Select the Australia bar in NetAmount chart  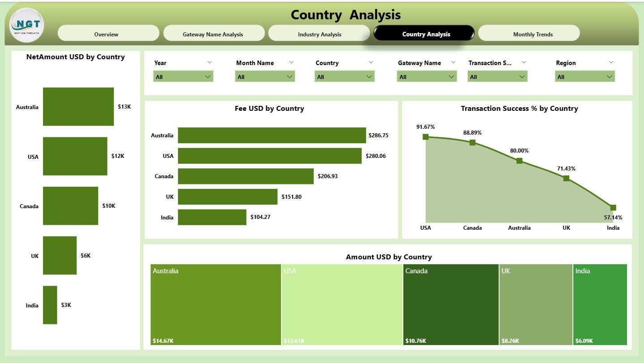[x=78, y=106]
